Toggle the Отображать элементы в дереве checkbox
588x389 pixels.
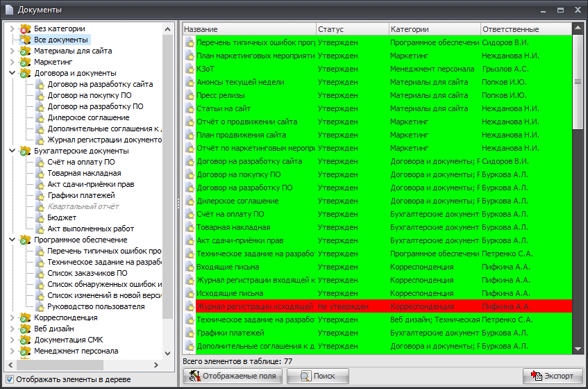9,379
